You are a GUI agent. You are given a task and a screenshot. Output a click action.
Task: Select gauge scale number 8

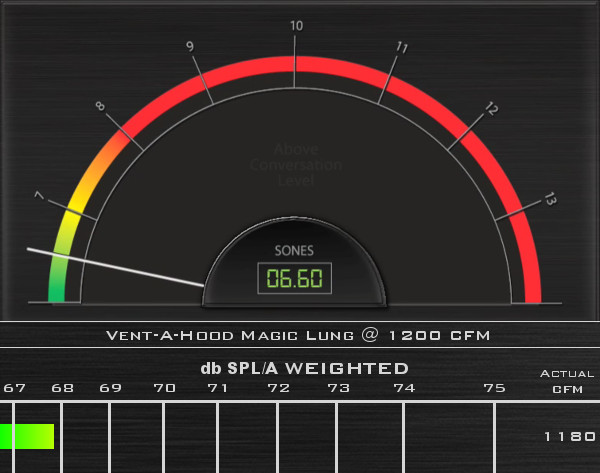click(100, 106)
